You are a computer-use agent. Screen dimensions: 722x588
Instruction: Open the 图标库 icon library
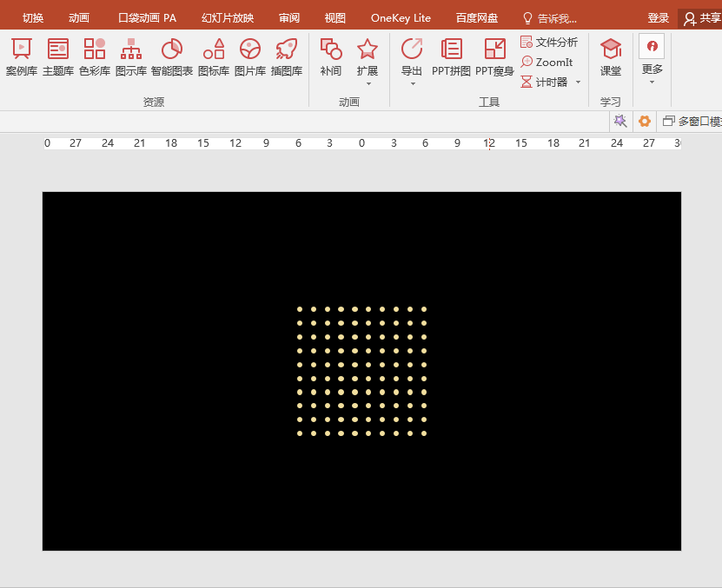point(214,57)
